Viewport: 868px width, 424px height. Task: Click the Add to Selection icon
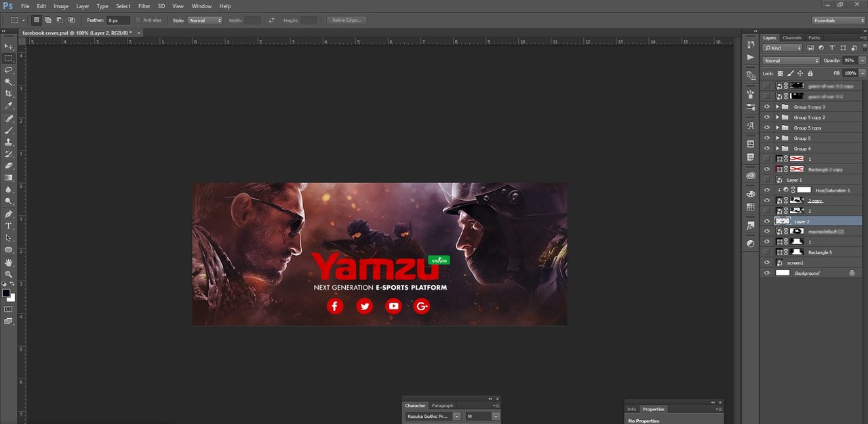click(x=48, y=20)
